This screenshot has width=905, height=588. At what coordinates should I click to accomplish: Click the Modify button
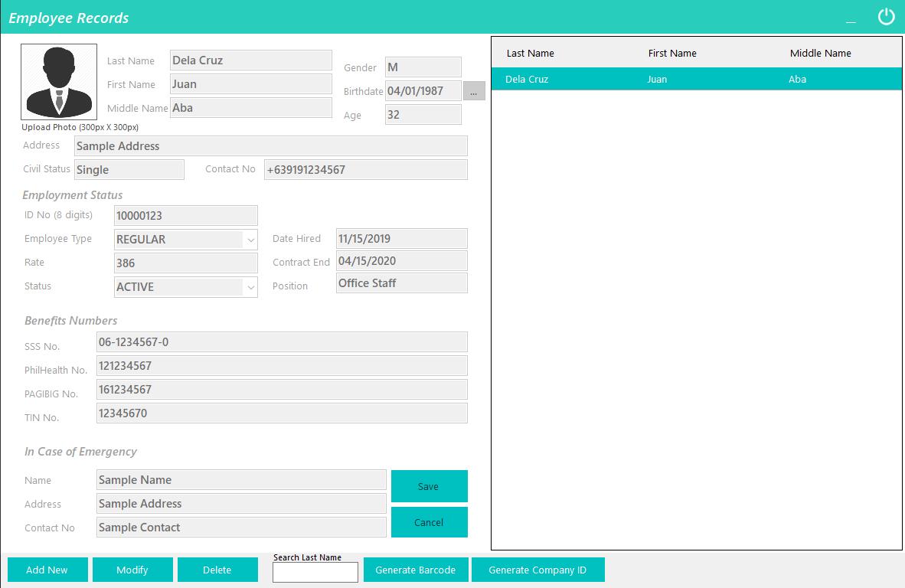pyautogui.click(x=132, y=570)
